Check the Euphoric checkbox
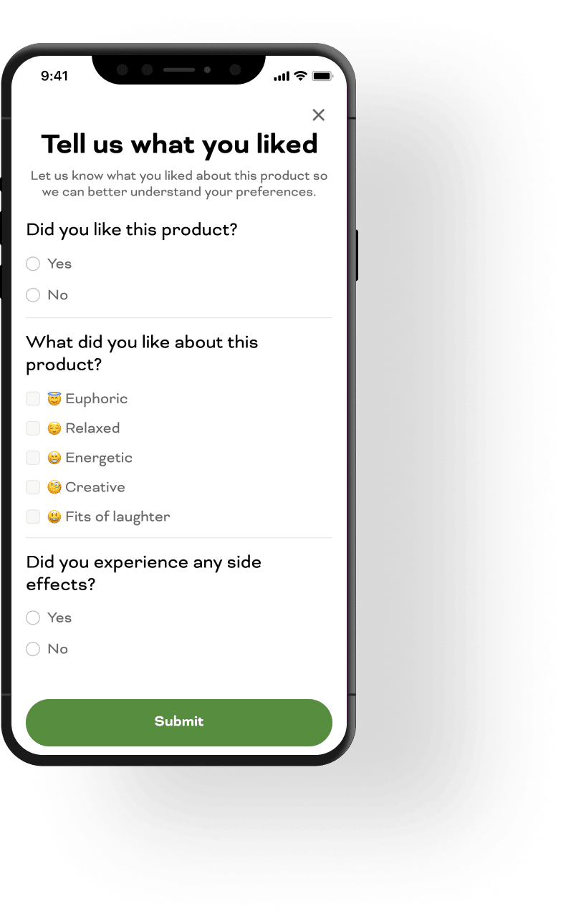571x924 pixels. click(33, 399)
